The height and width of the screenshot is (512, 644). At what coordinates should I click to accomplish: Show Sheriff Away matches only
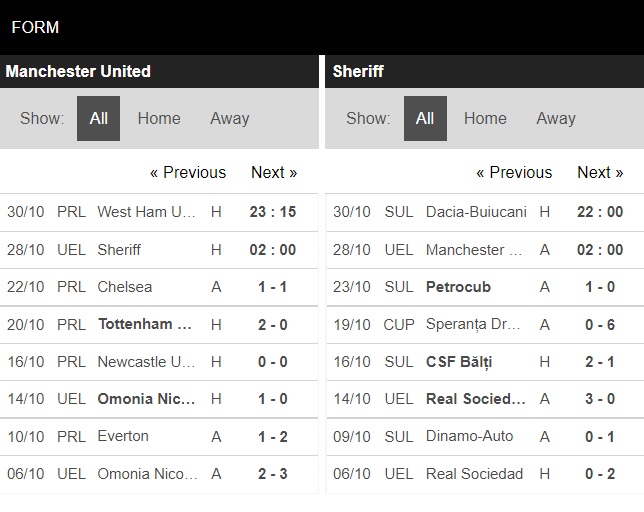pos(556,119)
